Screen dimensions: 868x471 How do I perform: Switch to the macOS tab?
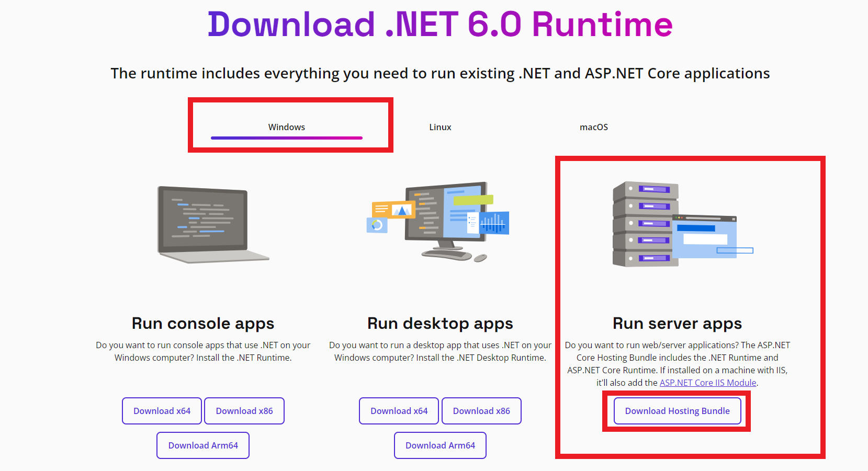[594, 127]
